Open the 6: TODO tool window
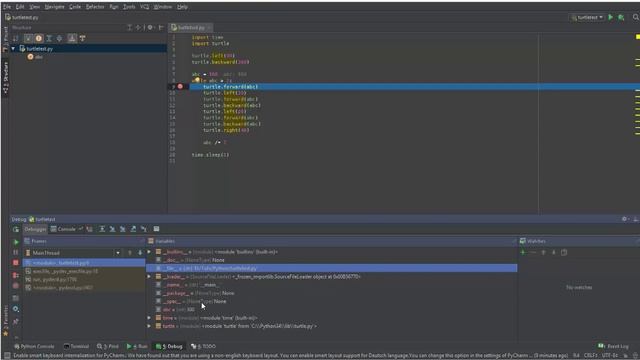This screenshot has width=640, height=360. pos(203,346)
